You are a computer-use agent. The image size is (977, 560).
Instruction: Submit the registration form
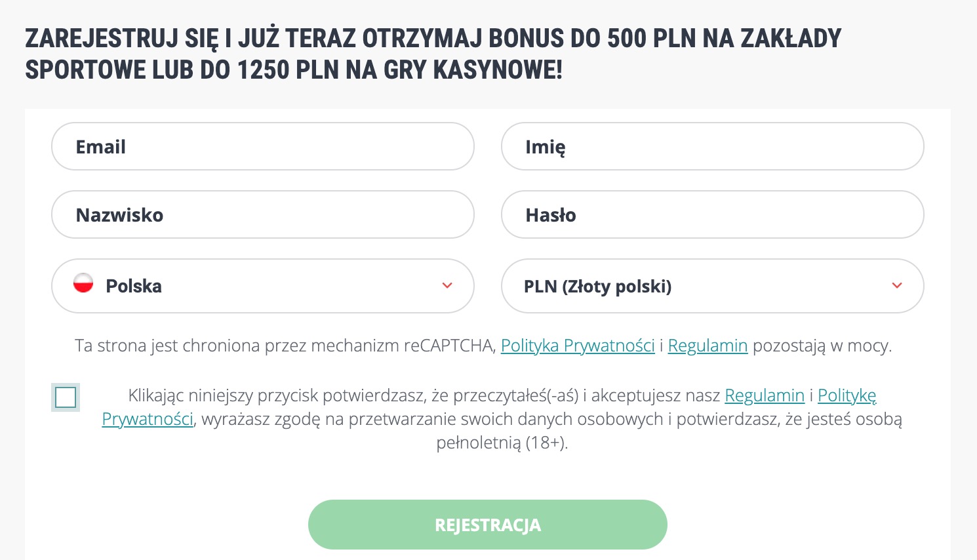(x=488, y=525)
